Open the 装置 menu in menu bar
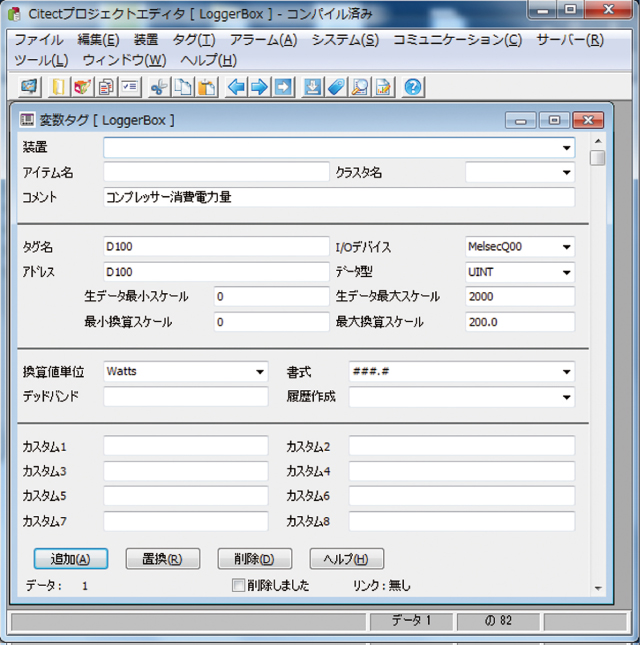This screenshot has width=640, height=645. click(146, 40)
